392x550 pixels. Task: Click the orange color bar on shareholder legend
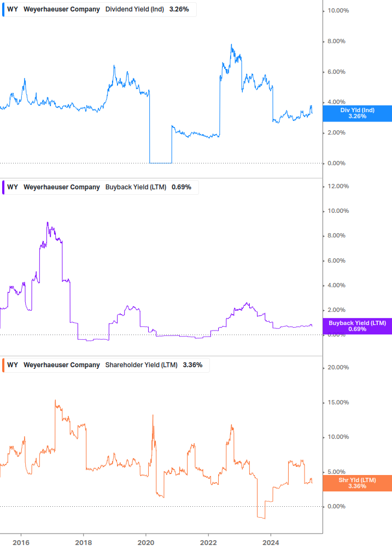tap(3, 365)
